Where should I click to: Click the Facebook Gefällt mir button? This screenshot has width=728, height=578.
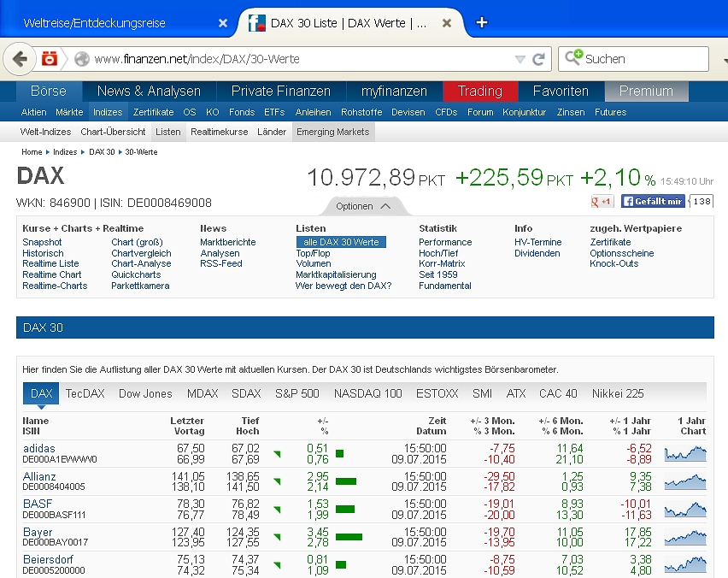pyautogui.click(x=653, y=201)
